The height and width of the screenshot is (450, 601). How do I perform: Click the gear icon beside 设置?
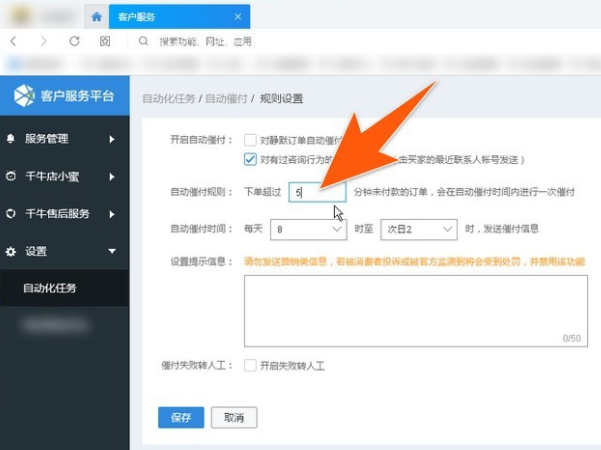click(11, 251)
